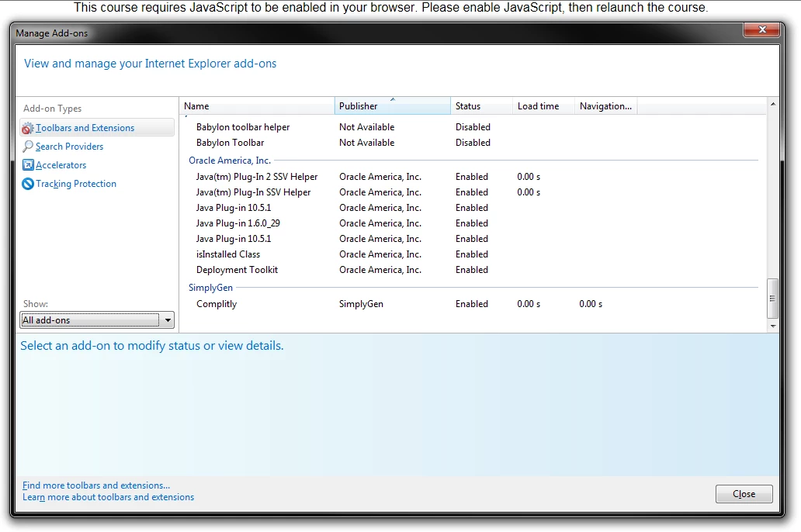Click the scrollbar up arrow
The image size is (801, 532).
pyautogui.click(x=773, y=104)
